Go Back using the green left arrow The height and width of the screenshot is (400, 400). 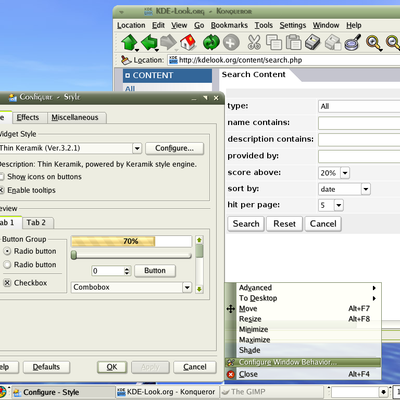tap(149, 42)
